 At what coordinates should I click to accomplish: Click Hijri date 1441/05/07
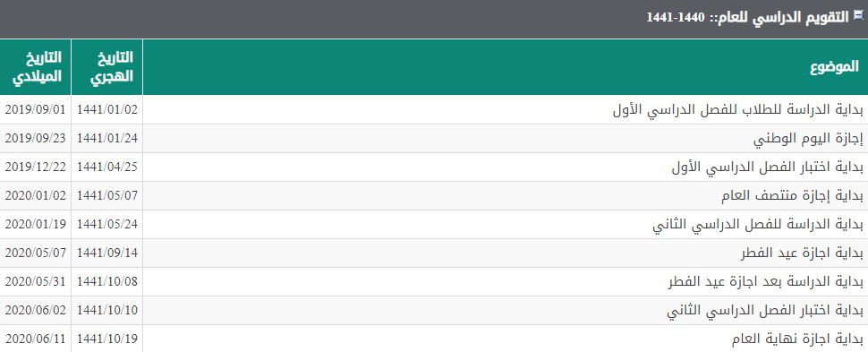(106, 195)
